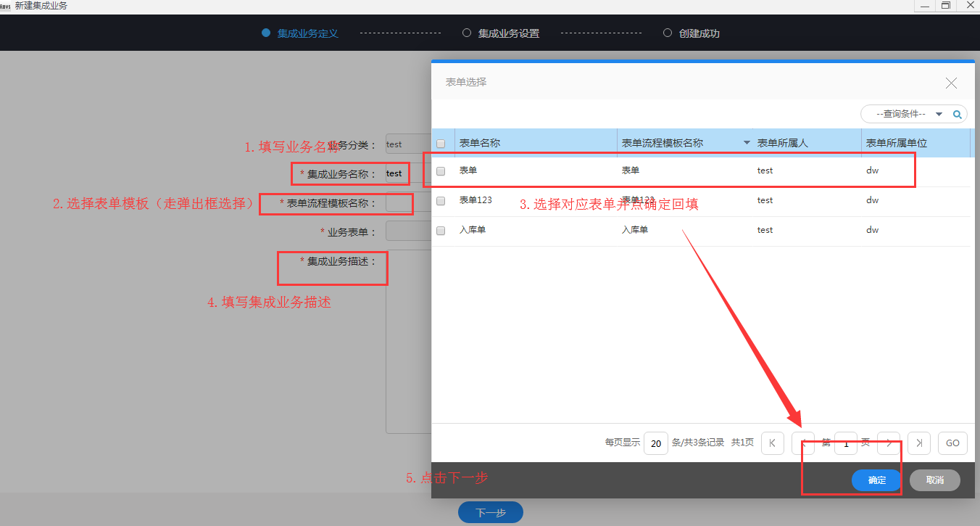This screenshot has height=526, width=980.
Task: Jump to last page of records
Action: pos(919,443)
